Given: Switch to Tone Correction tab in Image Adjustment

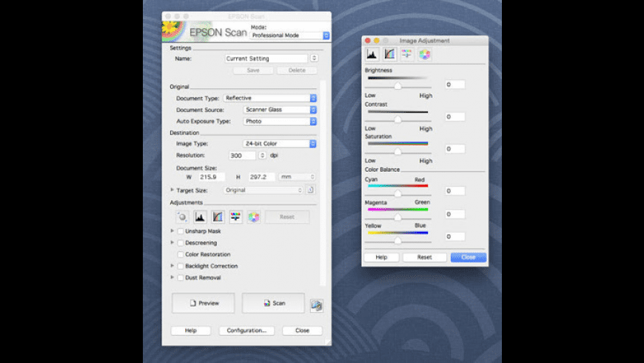Looking at the screenshot, I should pos(389,54).
